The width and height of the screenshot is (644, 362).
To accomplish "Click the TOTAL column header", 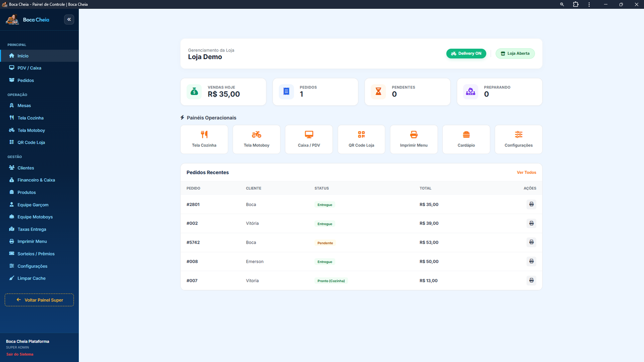I will pyautogui.click(x=425, y=188).
